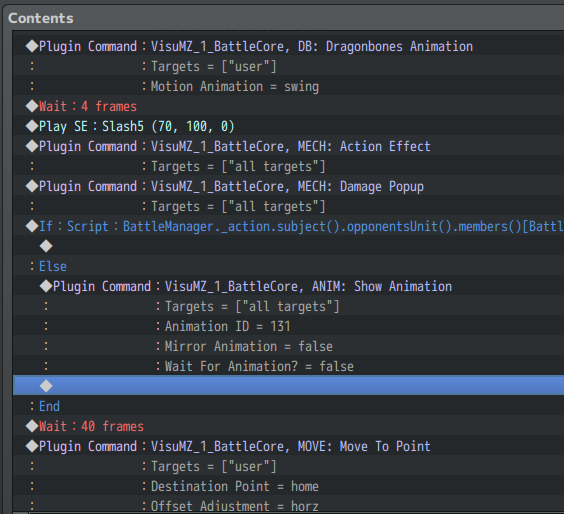This screenshot has height=514, width=564.
Task: Click diamond icon of Move To Point command
Action: click(x=32, y=446)
